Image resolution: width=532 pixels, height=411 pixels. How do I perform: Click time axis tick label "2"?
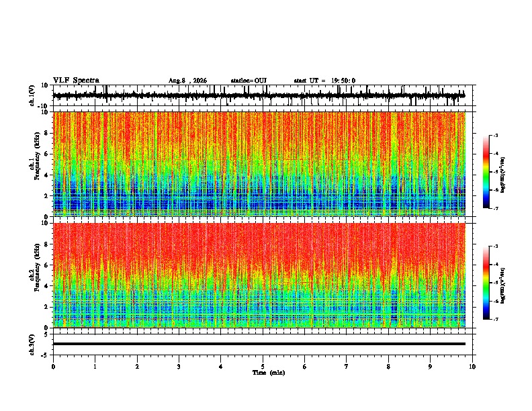[x=137, y=367]
